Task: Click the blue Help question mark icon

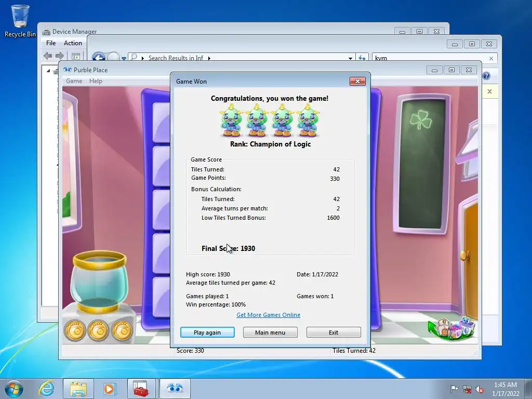Action: 486,76
